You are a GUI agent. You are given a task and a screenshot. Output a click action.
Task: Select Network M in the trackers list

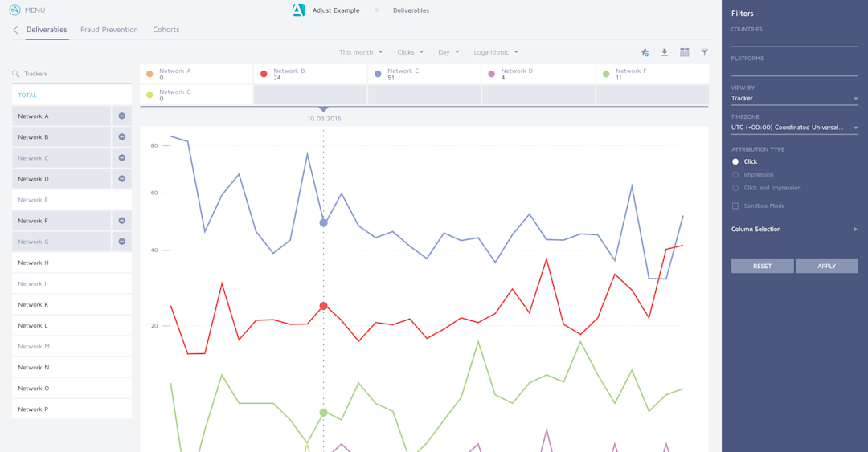[x=72, y=346]
